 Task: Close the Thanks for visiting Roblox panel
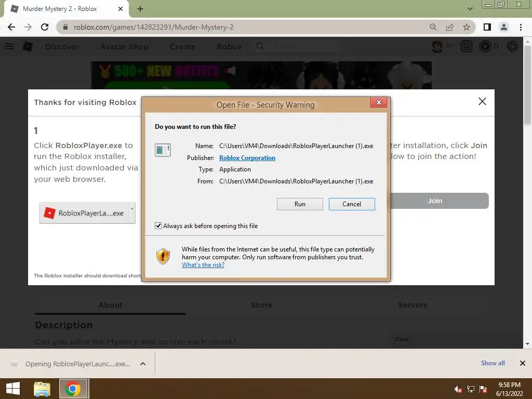482,101
